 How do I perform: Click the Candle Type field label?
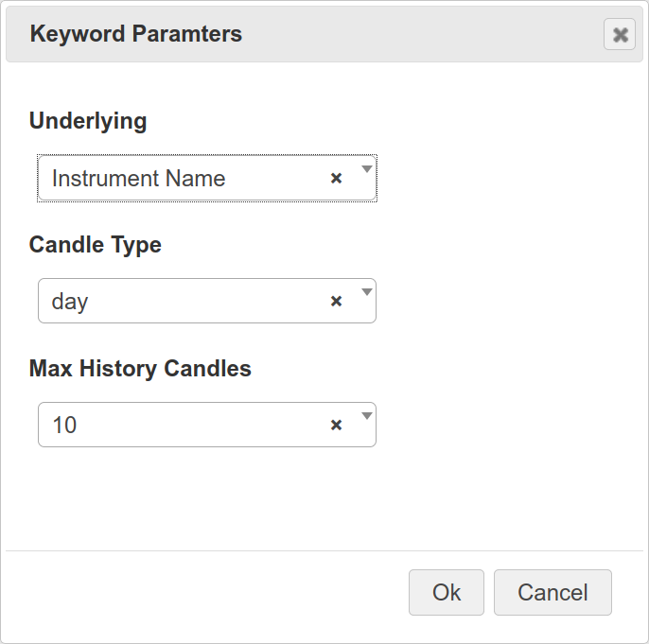tap(96, 245)
